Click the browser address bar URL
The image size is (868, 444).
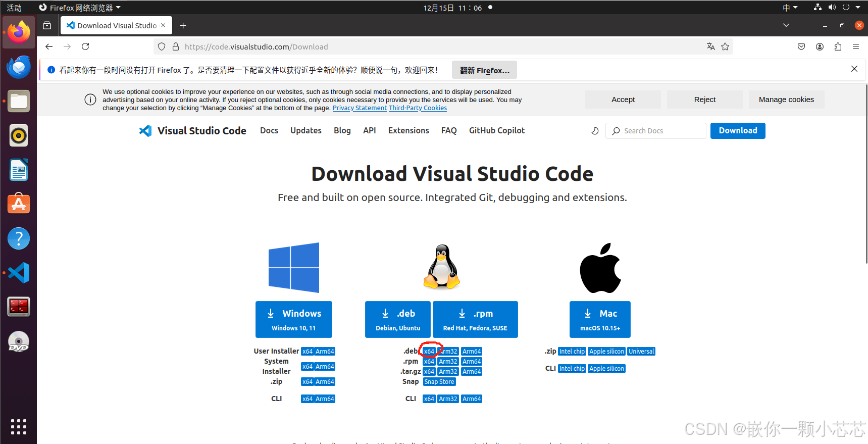click(x=256, y=46)
